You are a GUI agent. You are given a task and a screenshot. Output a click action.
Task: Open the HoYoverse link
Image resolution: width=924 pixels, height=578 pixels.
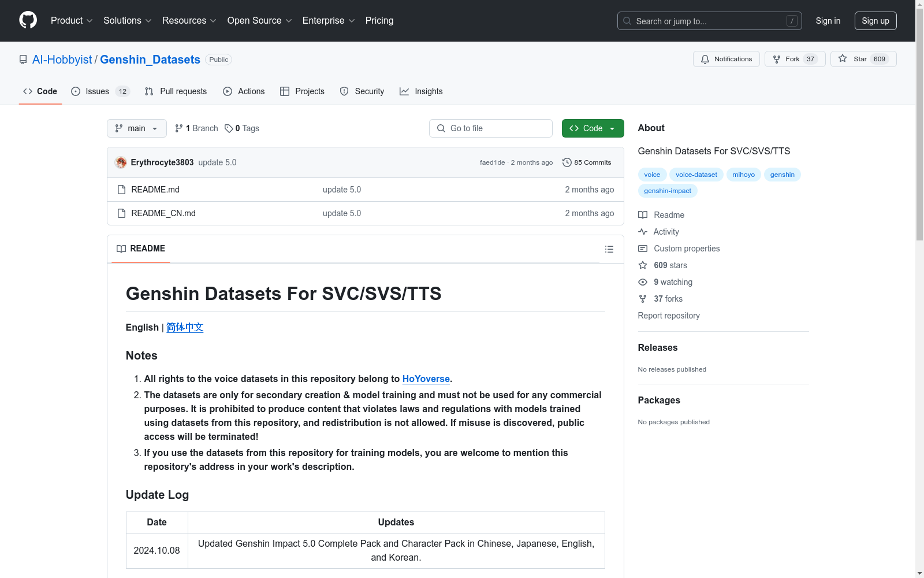(426, 379)
